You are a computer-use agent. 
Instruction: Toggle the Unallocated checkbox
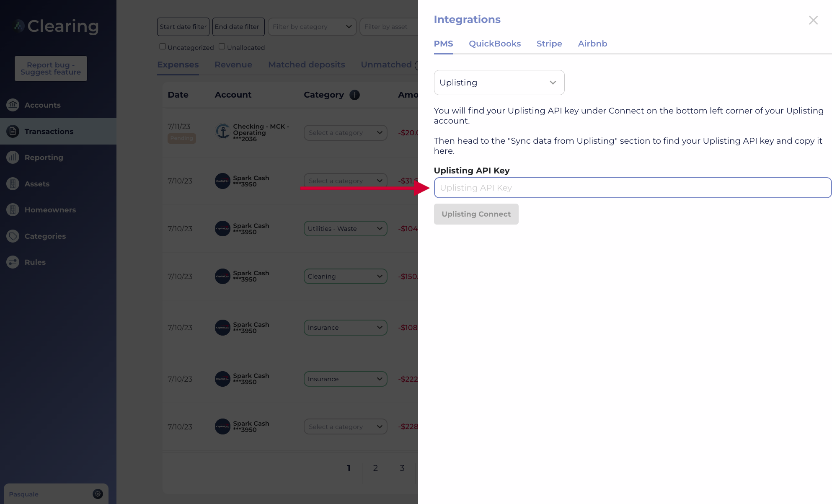[x=222, y=47]
